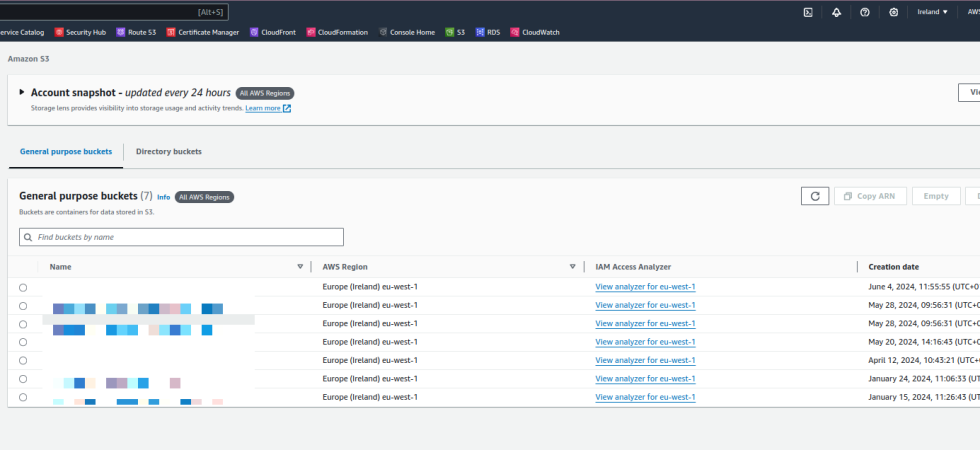
Task: Click the Find buckets by name field
Action: pyautogui.click(x=181, y=238)
